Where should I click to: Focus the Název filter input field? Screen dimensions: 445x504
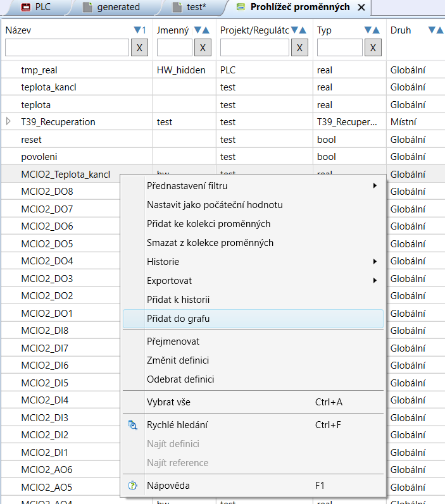67,48
